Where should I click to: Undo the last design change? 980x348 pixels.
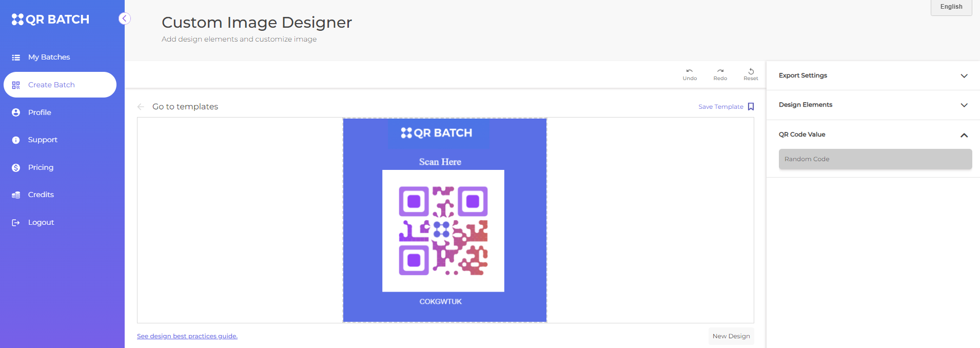pyautogui.click(x=690, y=74)
